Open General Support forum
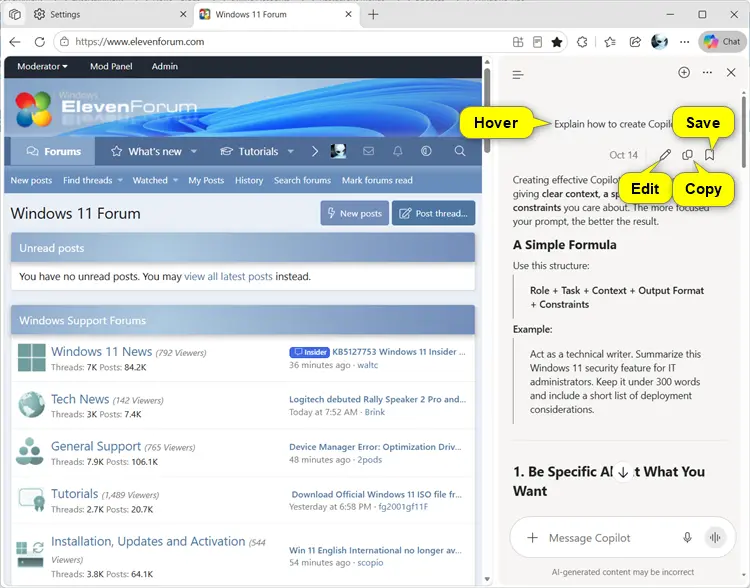750x588 pixels. [x=96, y=446]
